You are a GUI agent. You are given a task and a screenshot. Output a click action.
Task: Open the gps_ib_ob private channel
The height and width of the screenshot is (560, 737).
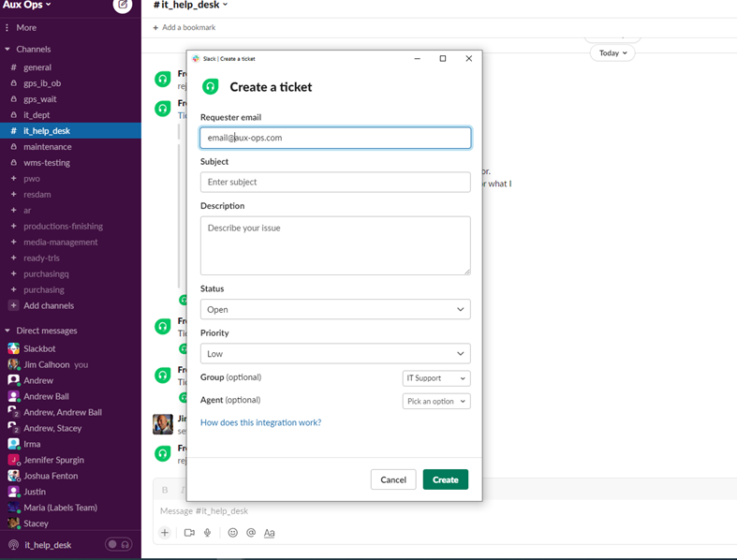tap(42, 83)
